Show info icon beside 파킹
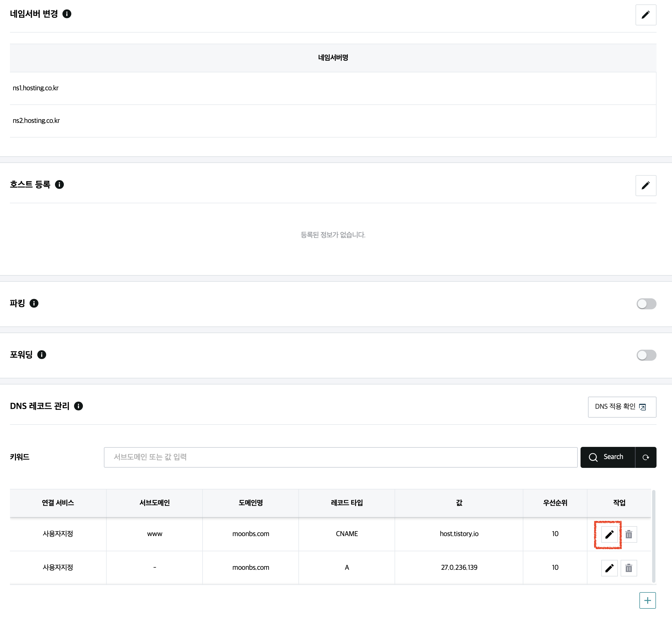 [x=34, y=303]
